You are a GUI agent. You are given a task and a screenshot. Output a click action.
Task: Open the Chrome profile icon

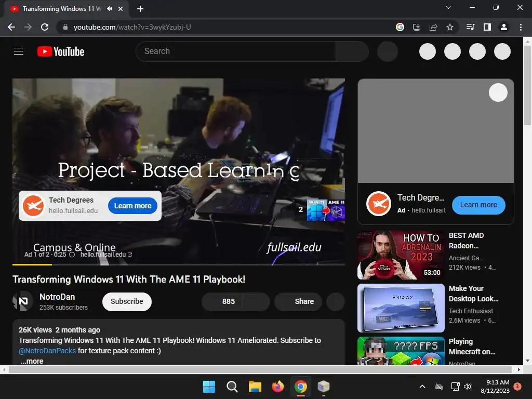pos(504,27)
